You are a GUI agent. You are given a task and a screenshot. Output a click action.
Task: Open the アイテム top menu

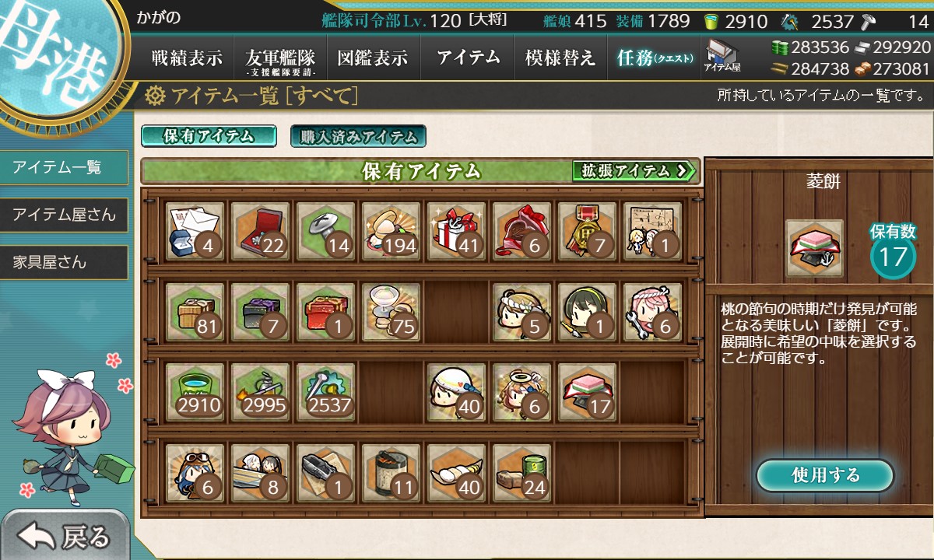coord(468,58)
